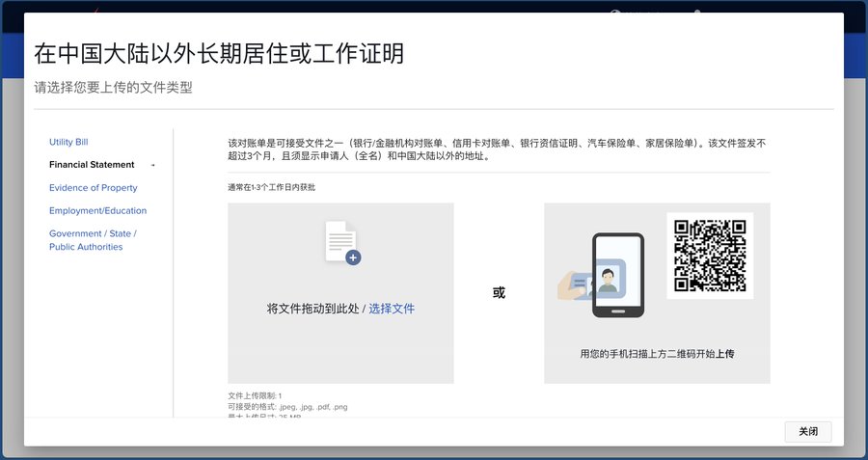Viewport: 868px width, 460px height.
Task: Choose the Employment/Education document type
Action: click(98, 210)
